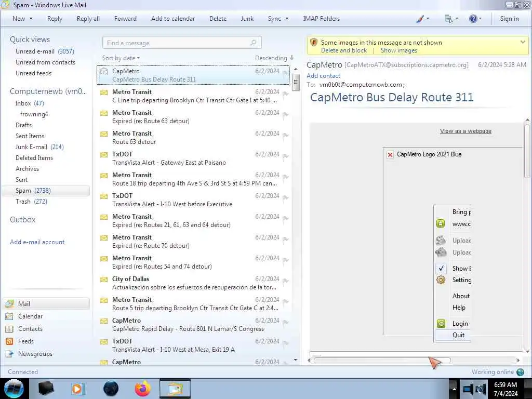This screenshot has width=532, height=399.
Task: Open the Newsgroups icon in the sidebar
Action: click(x=9, y=354)
